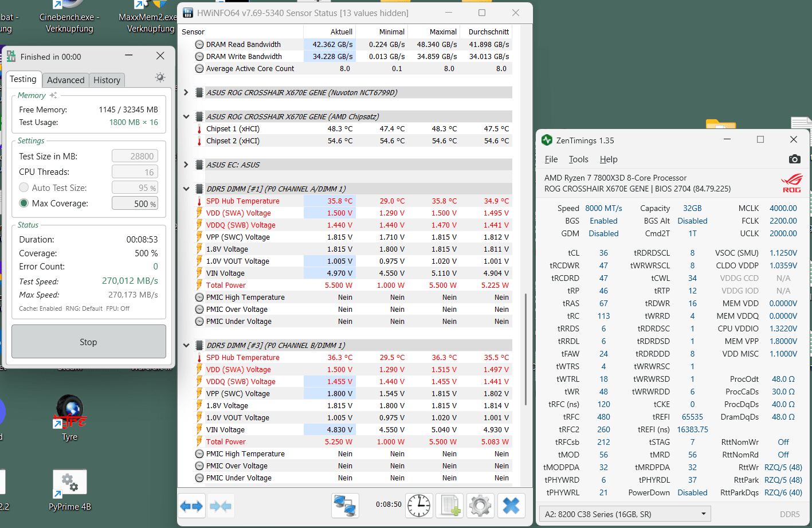Click the Auto Test Size 95 % field
The image size is (812, 528).
[x=135, y=187]
